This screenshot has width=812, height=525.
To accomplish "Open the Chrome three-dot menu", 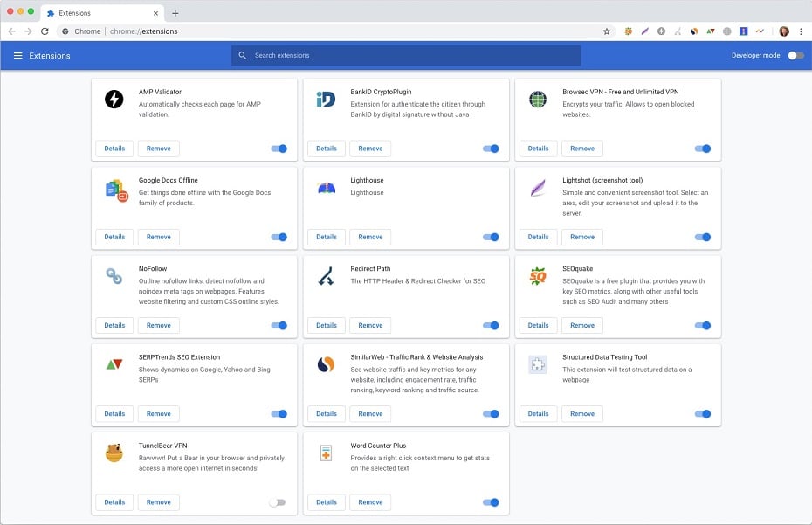I will pos(801,31).
